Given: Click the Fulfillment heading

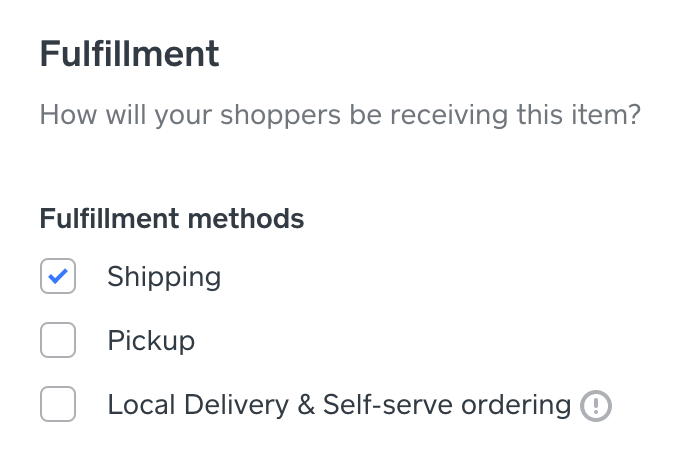Looking at the screenshot, I should pos(129,54).
